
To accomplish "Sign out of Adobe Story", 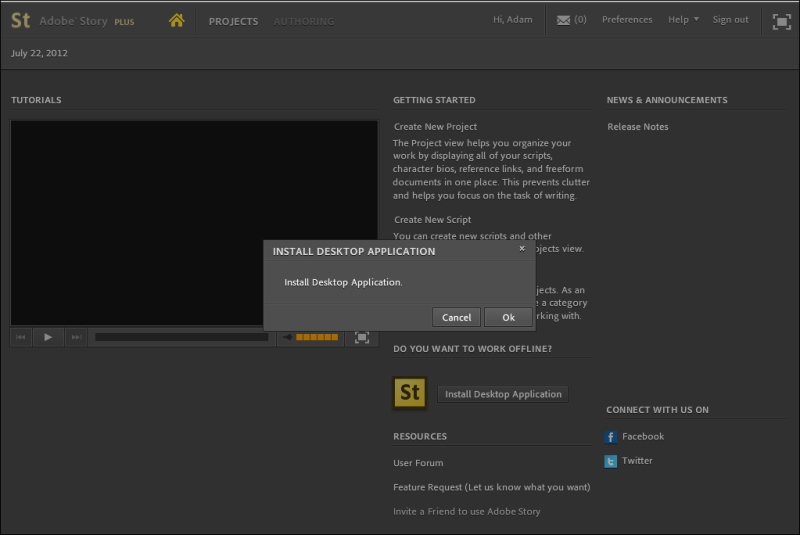I will 731,19.
